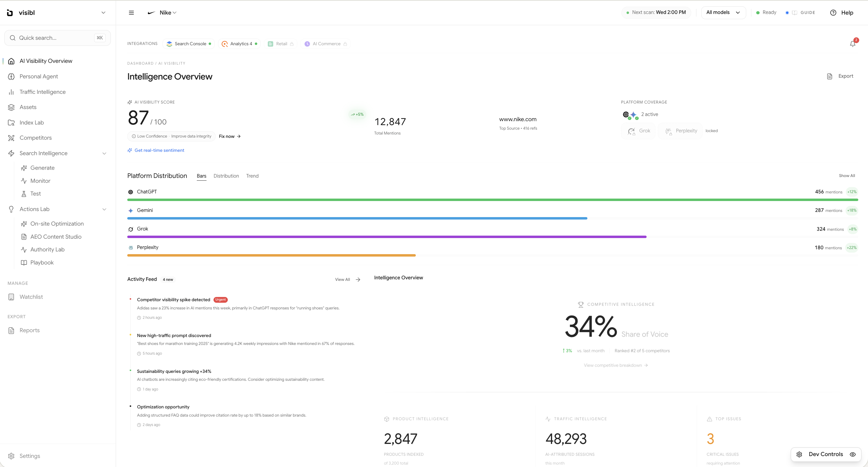Open the All models dropdown
The width and height of the screenshot is (868, 467).
point(723,12)
